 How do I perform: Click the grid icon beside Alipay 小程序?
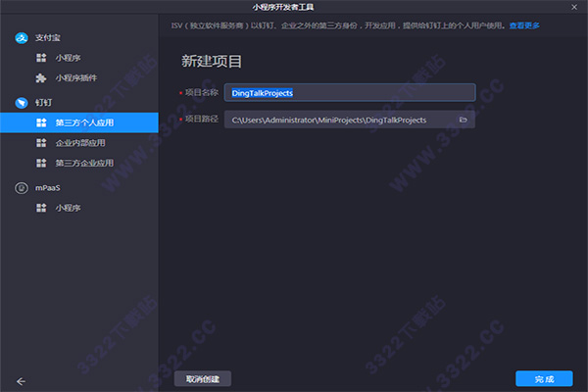[x=41, y=58]
